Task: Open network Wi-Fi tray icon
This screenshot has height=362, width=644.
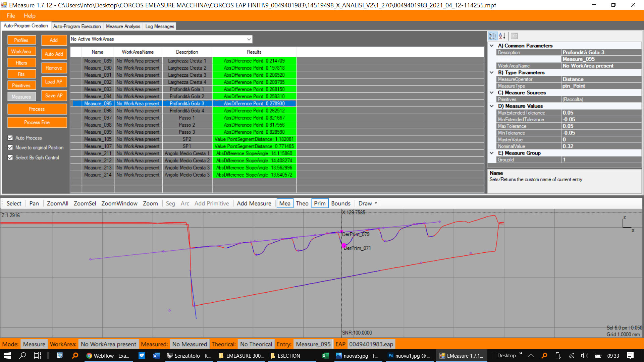Action: click(x=571, y=356)
